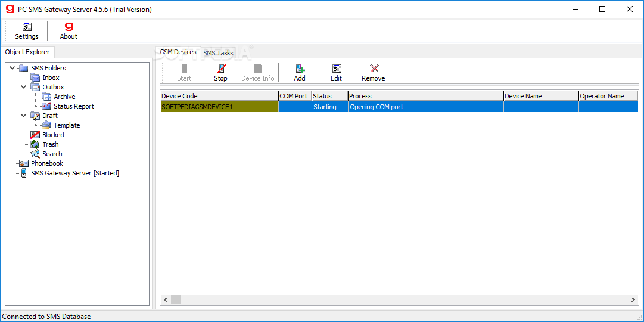Viewport: 644px width, 322px height.
Task: Select Archive in the folder tree
Action: coord(64,97)
